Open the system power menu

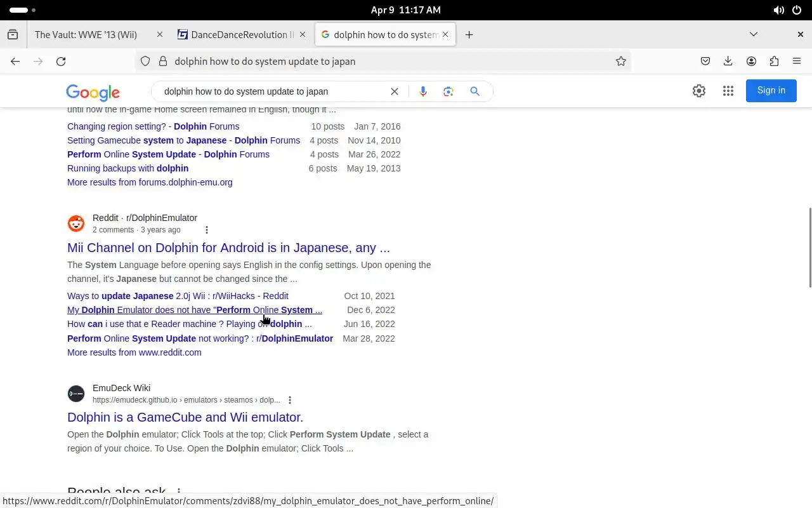point(797,10)
